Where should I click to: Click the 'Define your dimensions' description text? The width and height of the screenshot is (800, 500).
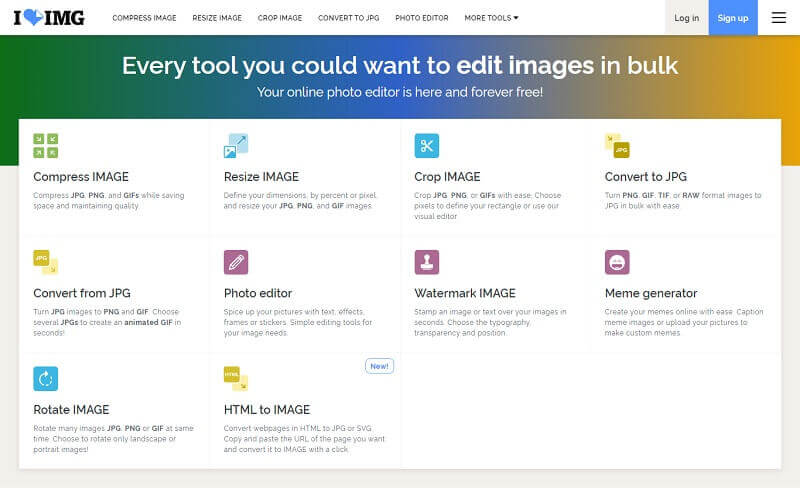point(300,201)
